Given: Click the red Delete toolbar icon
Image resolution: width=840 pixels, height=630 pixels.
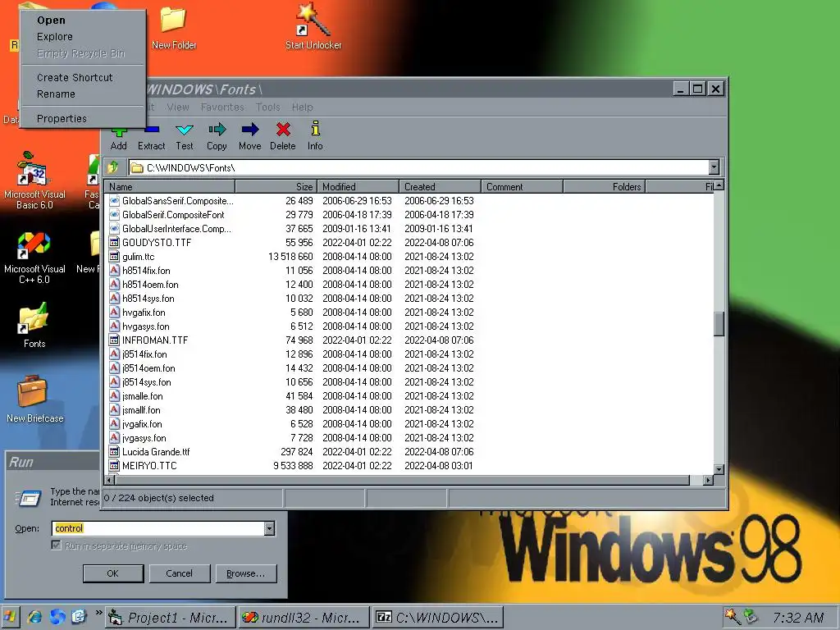Looking at the screenshot, I should 283,129.
